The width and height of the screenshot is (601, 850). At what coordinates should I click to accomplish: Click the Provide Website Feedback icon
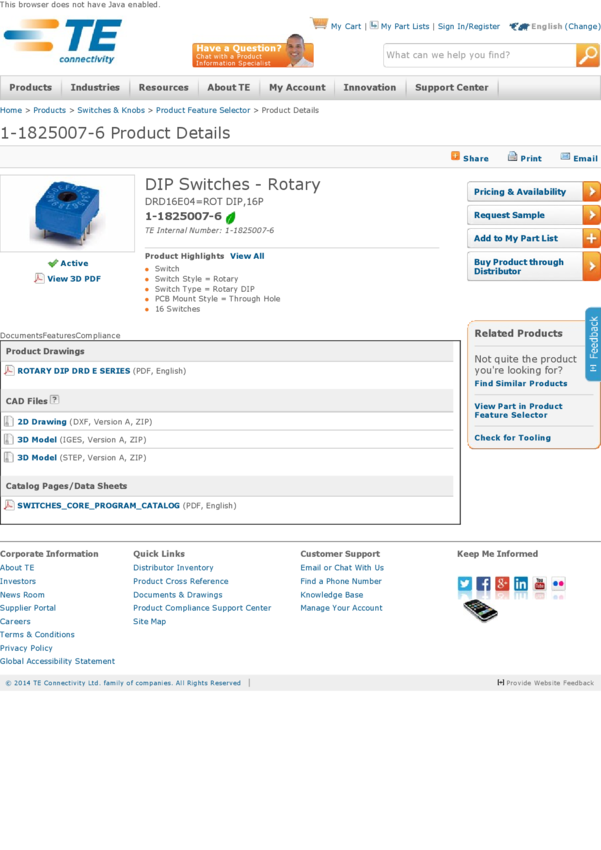coord(501,682)
